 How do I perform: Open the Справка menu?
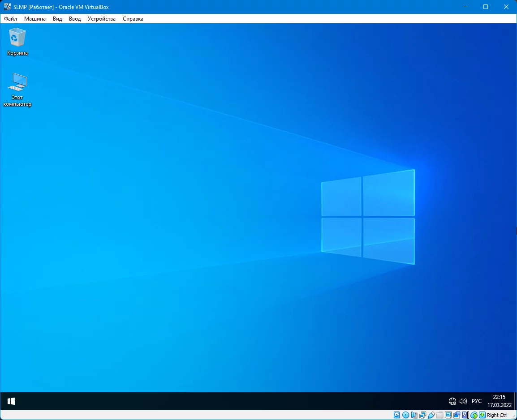click(133, 19)
